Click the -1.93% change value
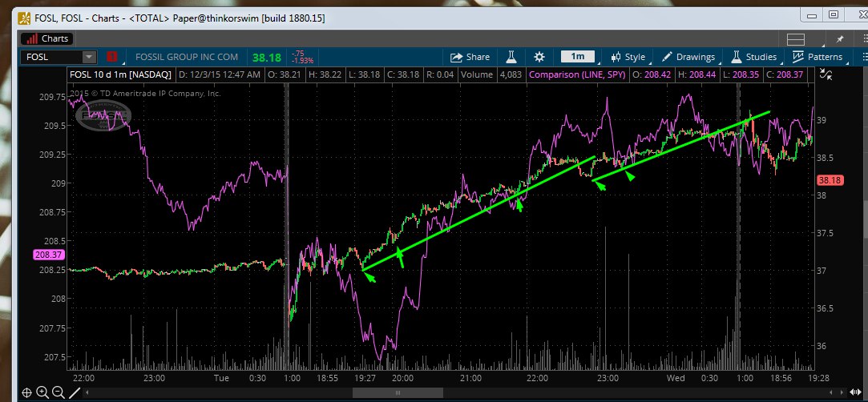Screen dimensions: 868x402 302,60
